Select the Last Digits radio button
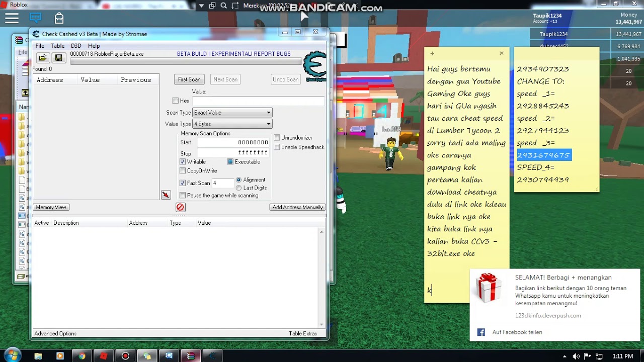This screenshot has height=362, width=644. pos(238,188)
